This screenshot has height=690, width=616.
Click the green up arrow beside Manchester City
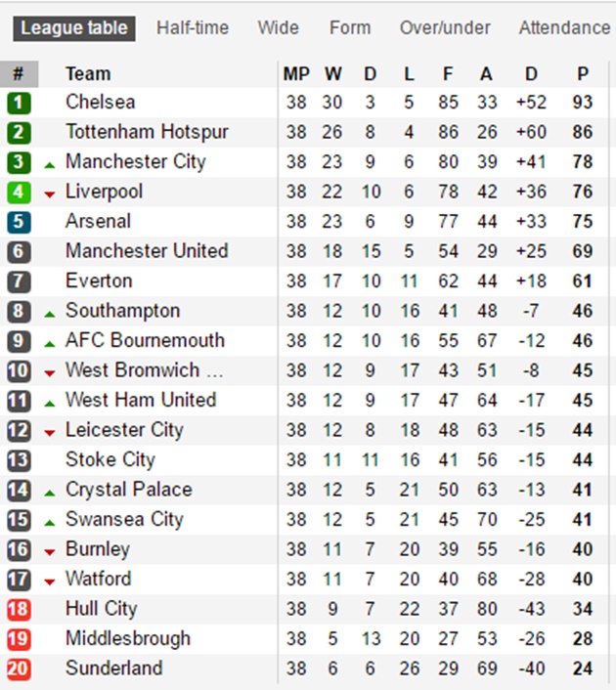pyautogui.click(x=50, y=165)
